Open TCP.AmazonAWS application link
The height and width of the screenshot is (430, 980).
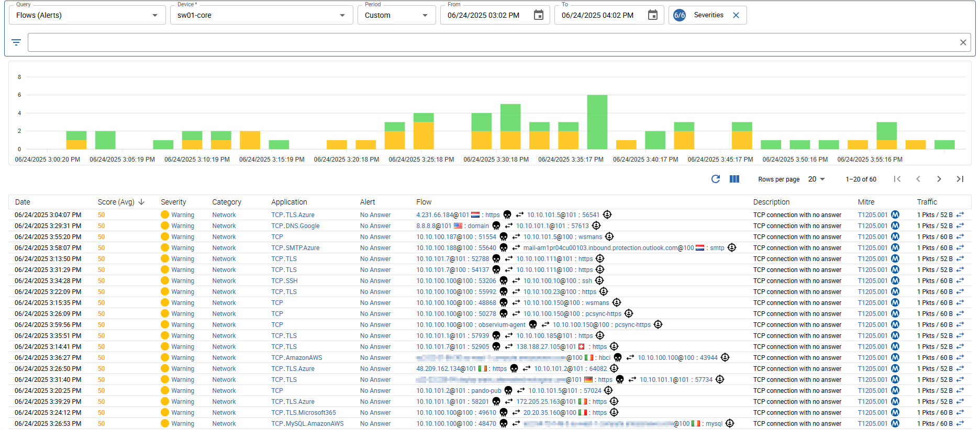(x=297, y=358)
